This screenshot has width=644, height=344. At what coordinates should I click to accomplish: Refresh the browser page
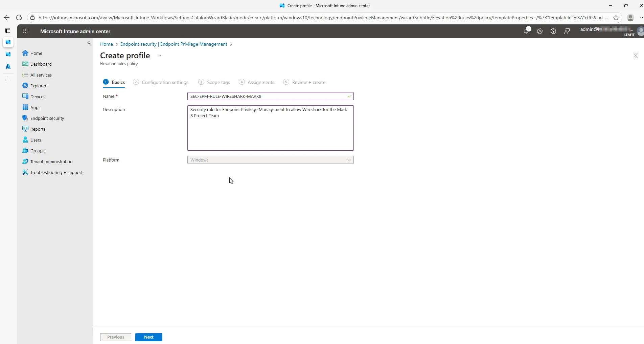(19, 18)
